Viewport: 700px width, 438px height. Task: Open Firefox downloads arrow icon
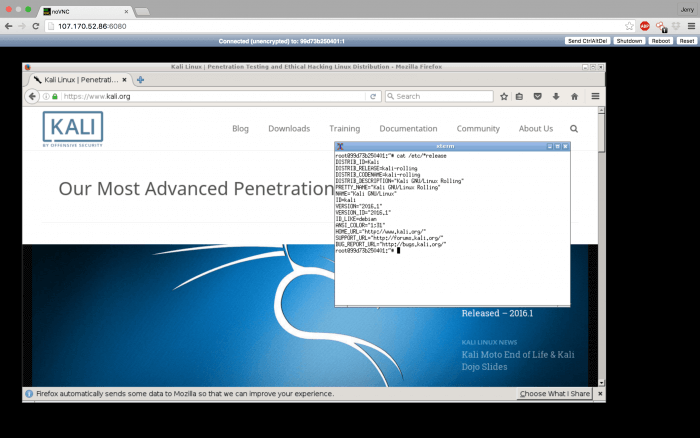(556, 96)
